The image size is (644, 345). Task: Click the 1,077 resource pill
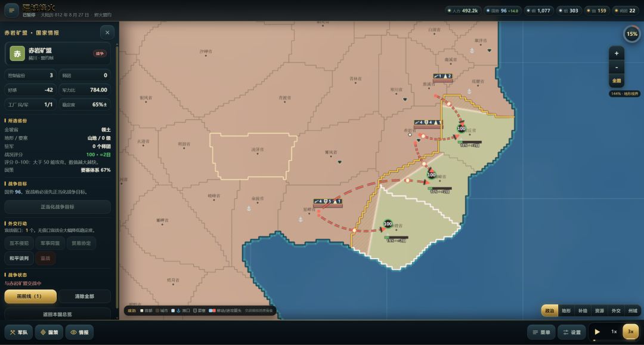pos(538,11)
